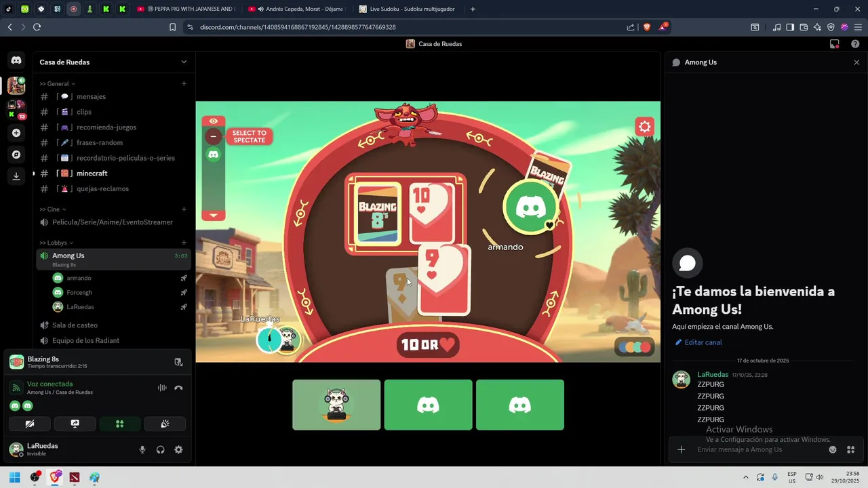The width and height of the screenshot is (868, 488).
Task: Click the activities launcher button in voice panel
Action: pyautogui.click(x=120, y=424)
